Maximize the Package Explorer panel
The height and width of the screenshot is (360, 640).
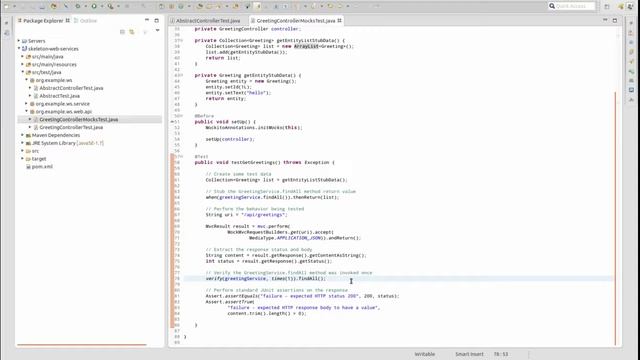[x=156, y=20]
